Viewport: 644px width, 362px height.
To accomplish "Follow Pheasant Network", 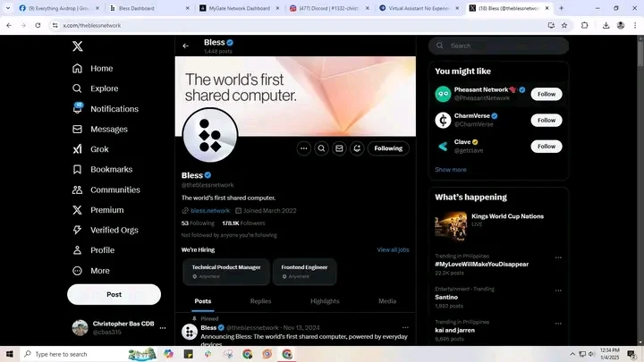I will 547,94.
